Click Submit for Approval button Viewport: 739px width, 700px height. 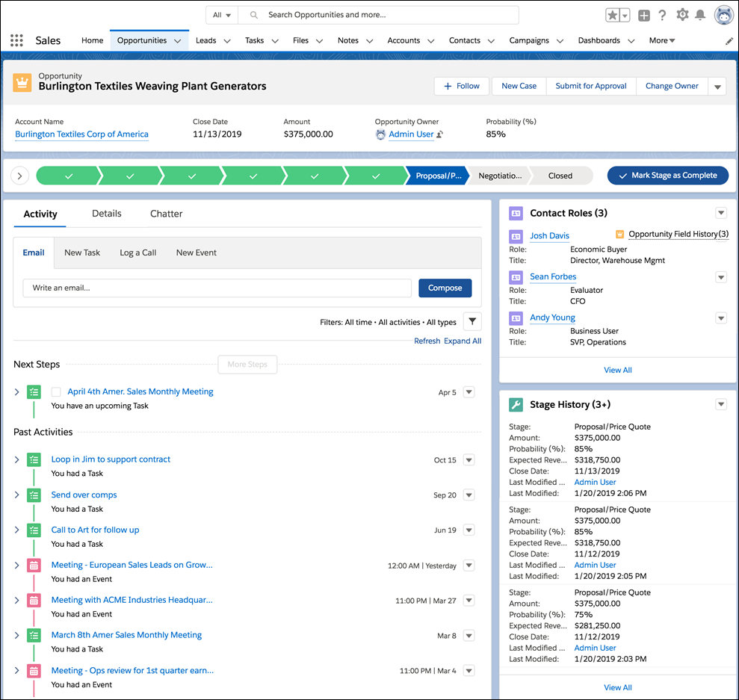pyautogui.click(x=591, y=86)
